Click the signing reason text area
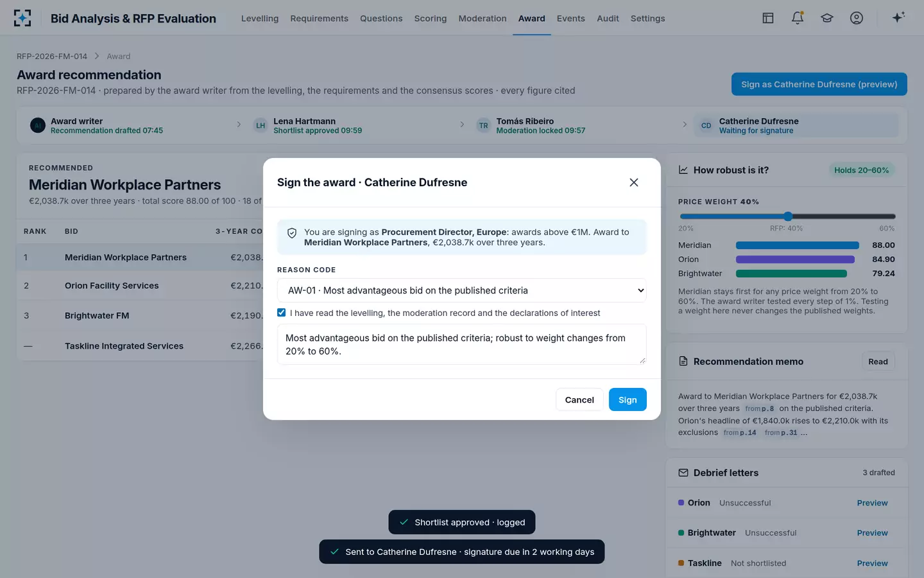 [462, 344]
